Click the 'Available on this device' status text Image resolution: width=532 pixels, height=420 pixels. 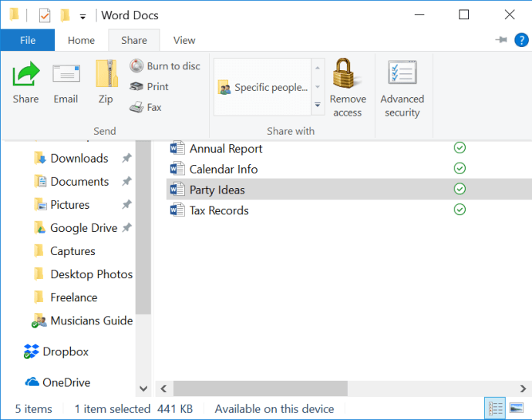(x=274, y=408)
